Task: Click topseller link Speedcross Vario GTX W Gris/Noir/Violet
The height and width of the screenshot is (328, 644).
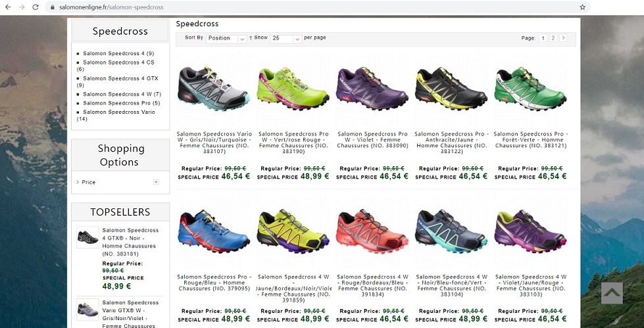Action: 130,314
